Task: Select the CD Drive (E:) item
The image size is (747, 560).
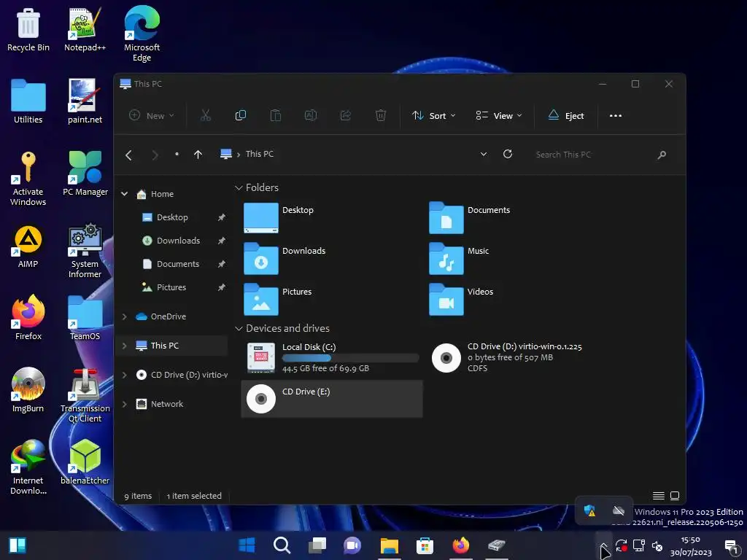Action: point(332,399)
